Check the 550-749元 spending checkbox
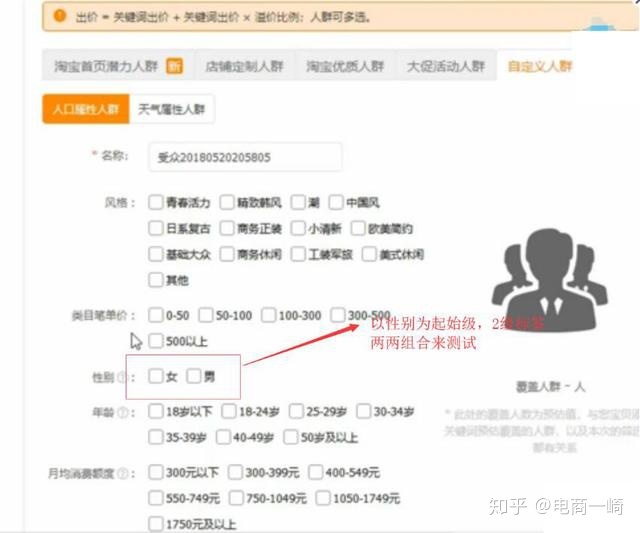The image size is (640, 533). click(156, 498)
